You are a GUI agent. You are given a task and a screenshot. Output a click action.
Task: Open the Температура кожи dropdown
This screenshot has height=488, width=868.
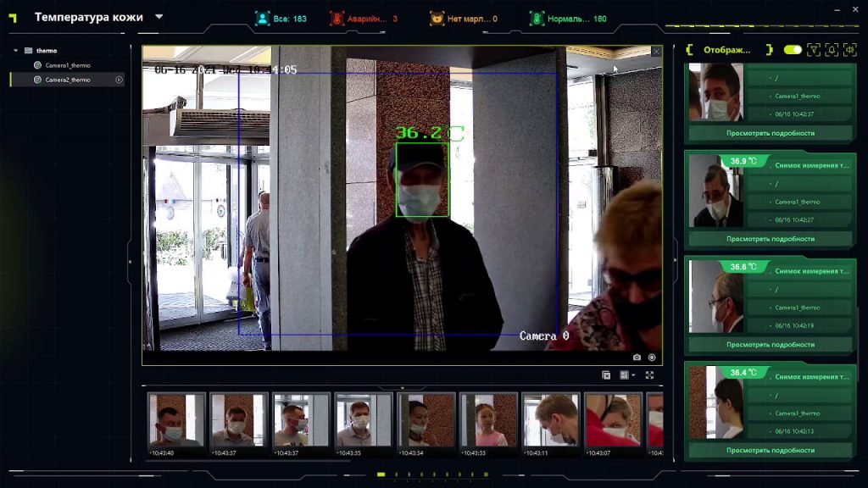click(x=159, y=17)
